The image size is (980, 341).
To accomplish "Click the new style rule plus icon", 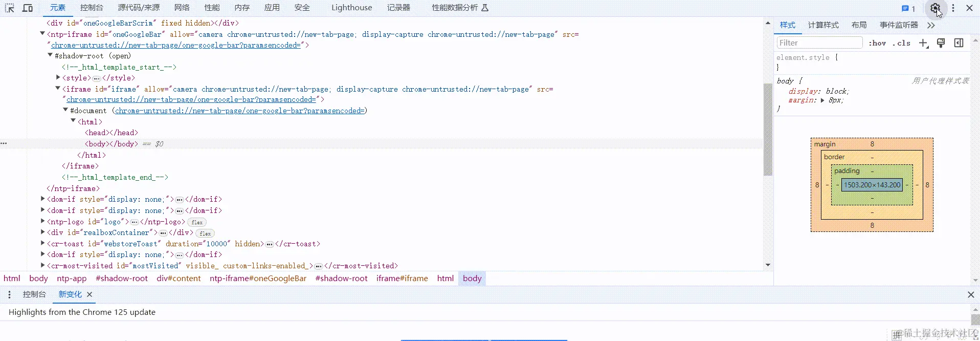I will [x=923, y=43].
